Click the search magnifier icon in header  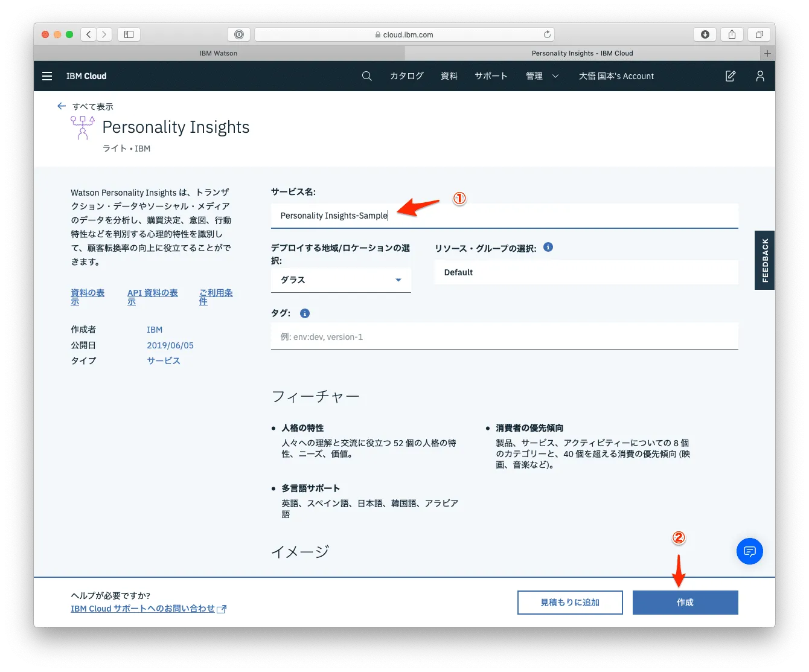[x=366, y=76]
